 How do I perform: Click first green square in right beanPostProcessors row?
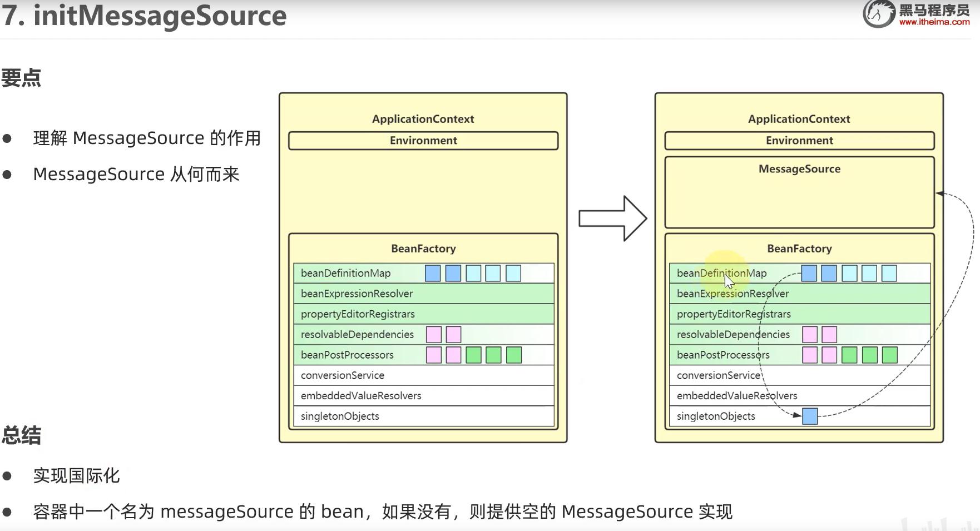click(x=849, y=355)
